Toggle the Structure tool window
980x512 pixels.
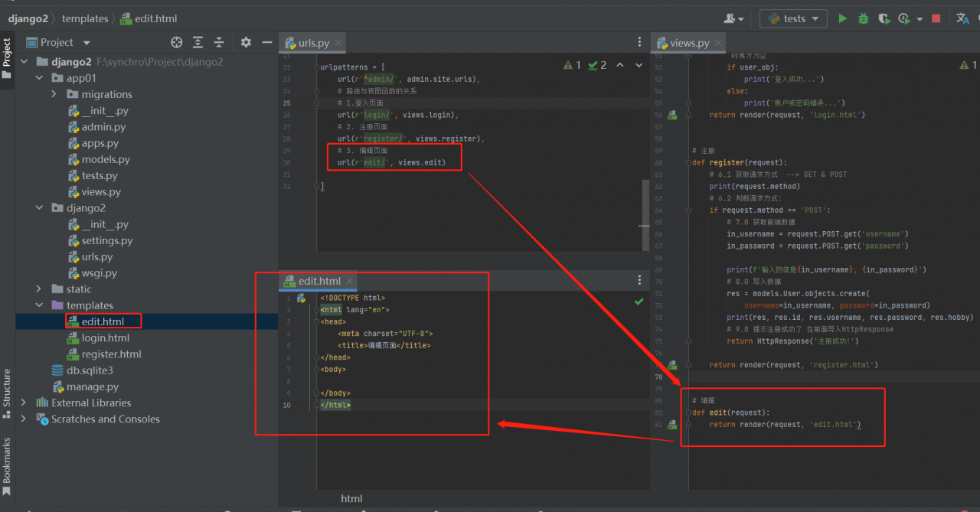[7, 389]
